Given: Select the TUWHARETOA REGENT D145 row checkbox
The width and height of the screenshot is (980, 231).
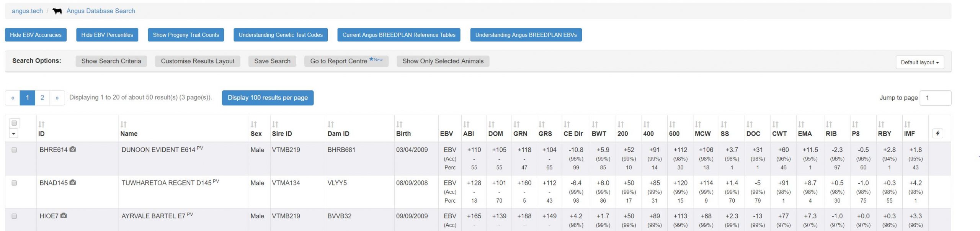Looking at the screenshot, I should (x=14, y=183).
